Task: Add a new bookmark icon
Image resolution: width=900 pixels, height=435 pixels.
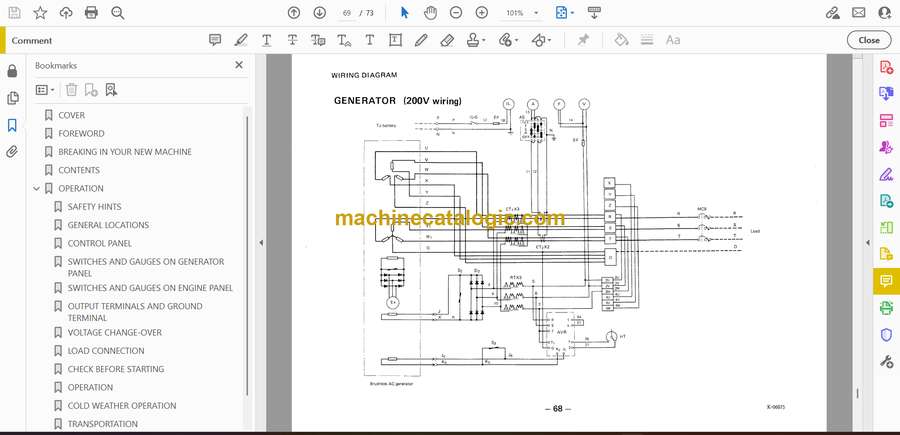Action: tap(91, 90)
